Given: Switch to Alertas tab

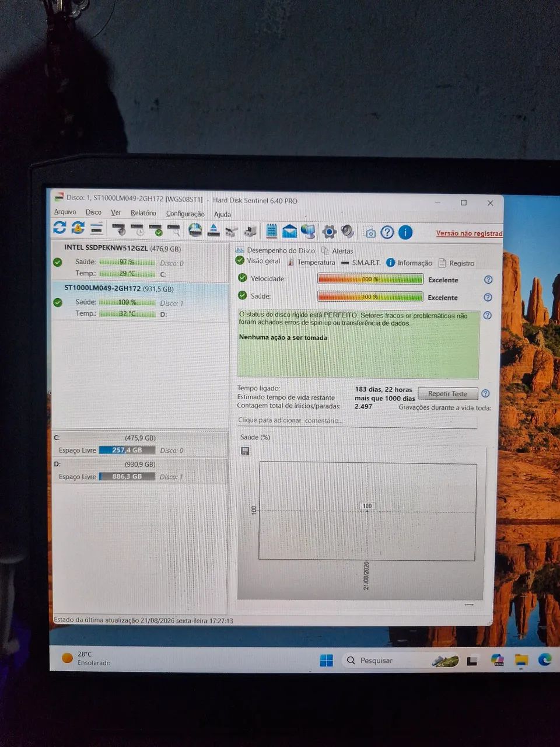Looking at the screenshot, I should coord(337,251).
